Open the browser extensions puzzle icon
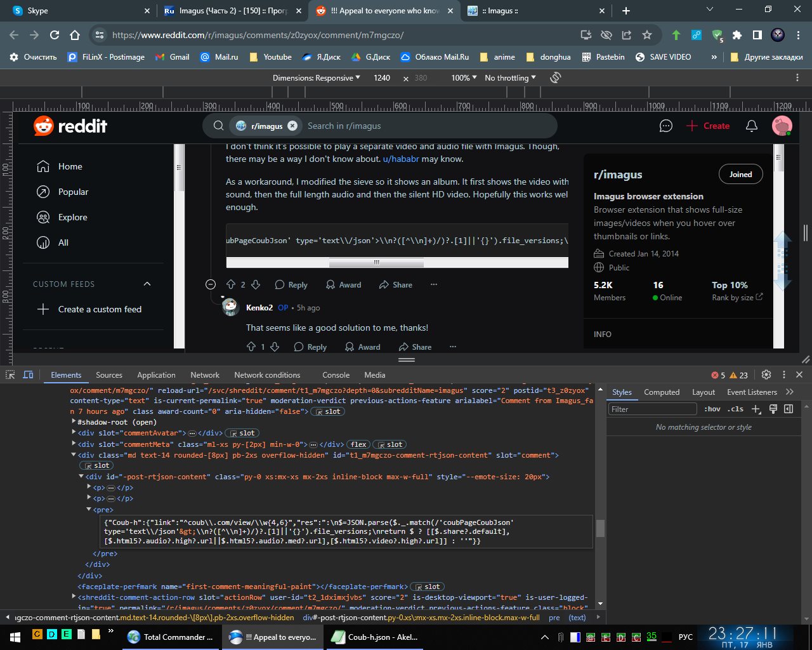 (x=737, y=35)
